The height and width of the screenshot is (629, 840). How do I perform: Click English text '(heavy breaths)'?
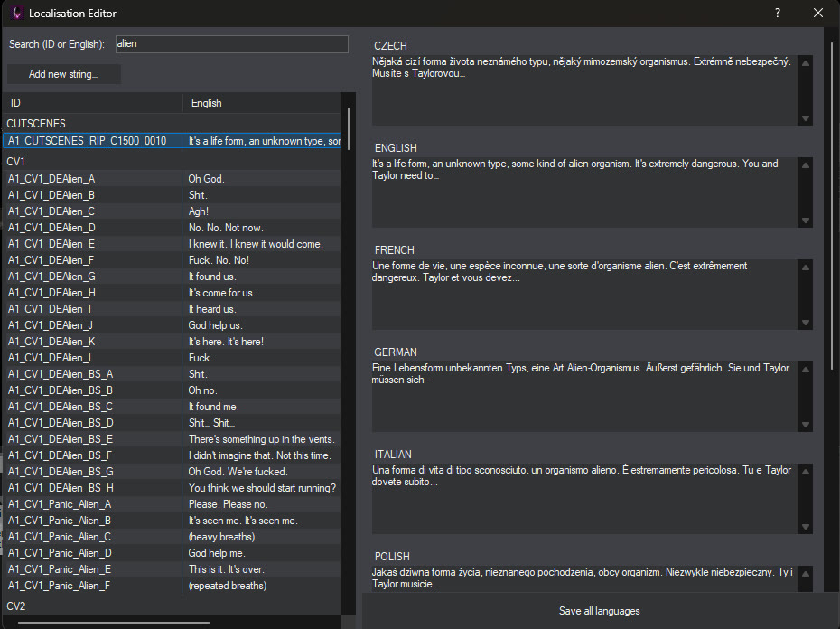click(221, 537)
